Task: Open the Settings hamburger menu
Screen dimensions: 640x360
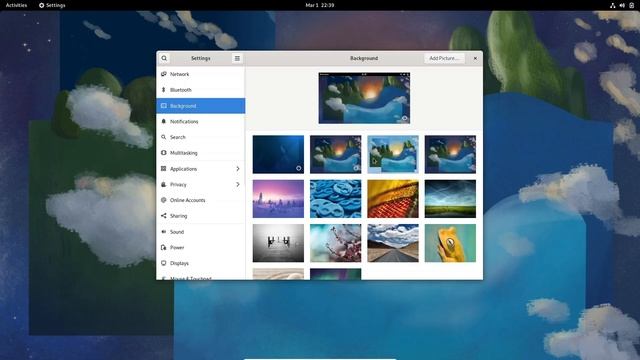Action: 237,58
